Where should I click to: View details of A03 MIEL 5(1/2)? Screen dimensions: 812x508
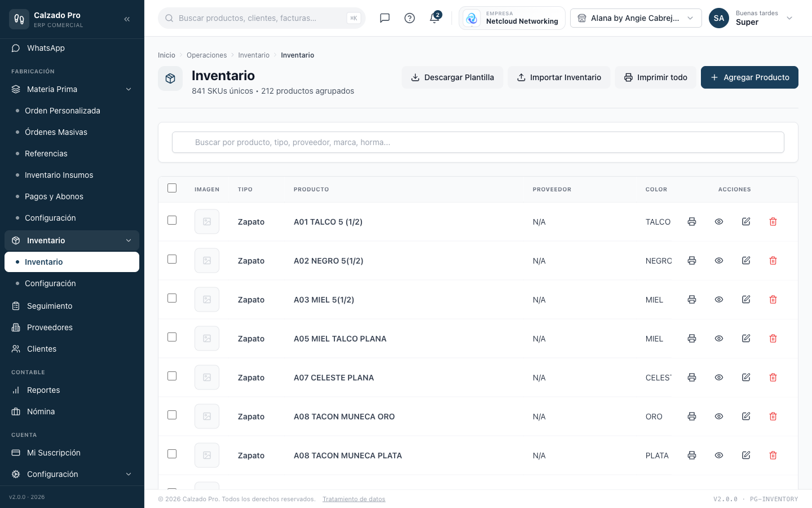click(719, 300)
